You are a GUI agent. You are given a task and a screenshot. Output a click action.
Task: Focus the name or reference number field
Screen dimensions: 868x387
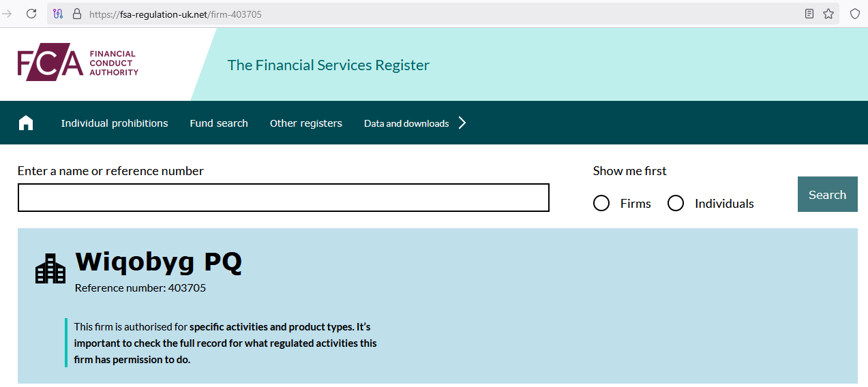point(284,198)
